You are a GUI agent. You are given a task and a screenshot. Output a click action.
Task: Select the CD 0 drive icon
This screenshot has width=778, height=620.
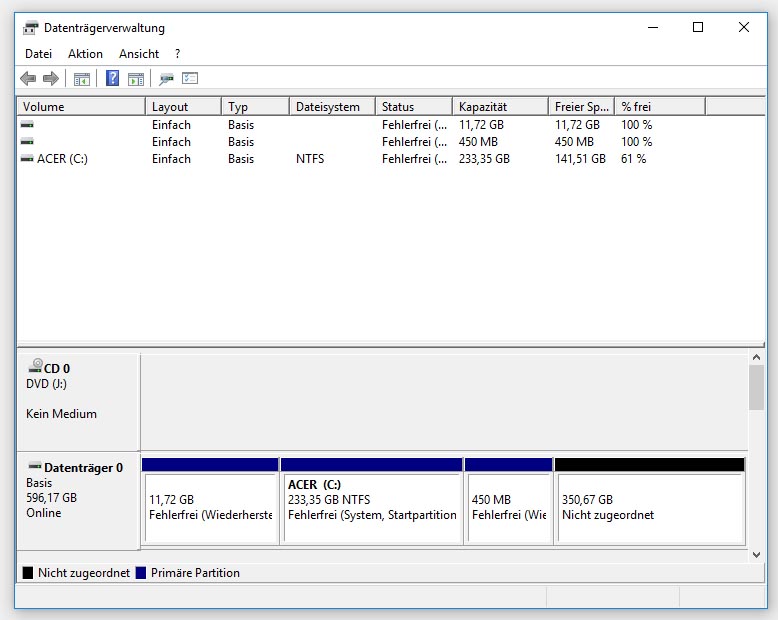point(37,367)
